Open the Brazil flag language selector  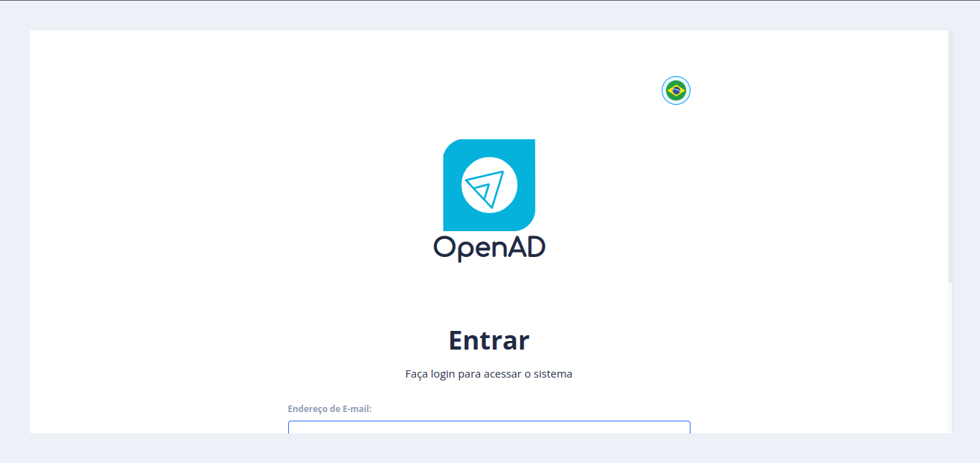pyautogui.click(x=676, y=90)
